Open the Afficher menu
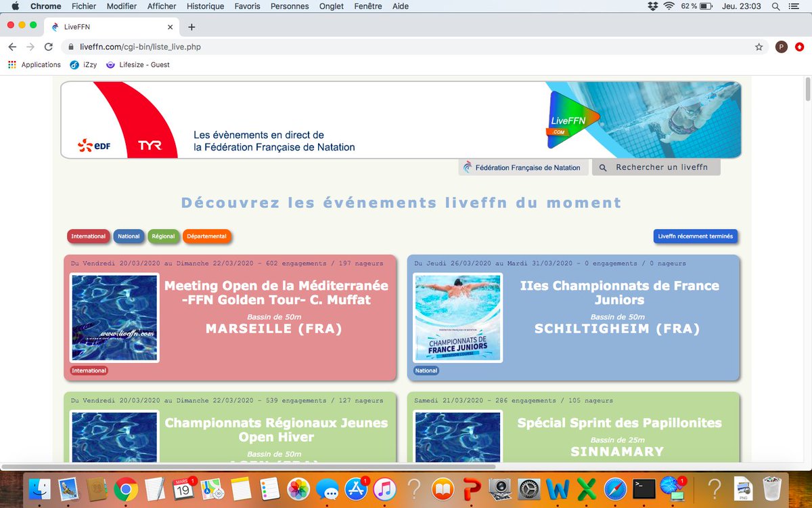The width and height of the screenshot is (812, 508). pyautogui.click(x=161, y=6)
